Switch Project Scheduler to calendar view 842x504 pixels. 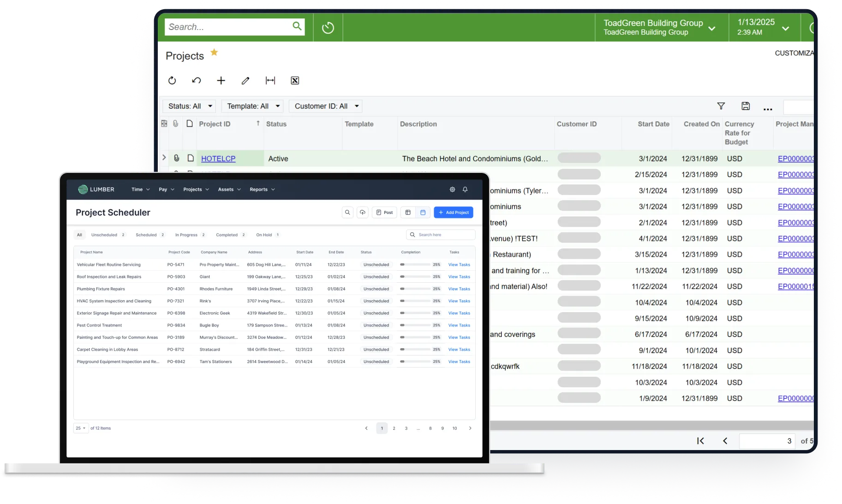point(423,212)
